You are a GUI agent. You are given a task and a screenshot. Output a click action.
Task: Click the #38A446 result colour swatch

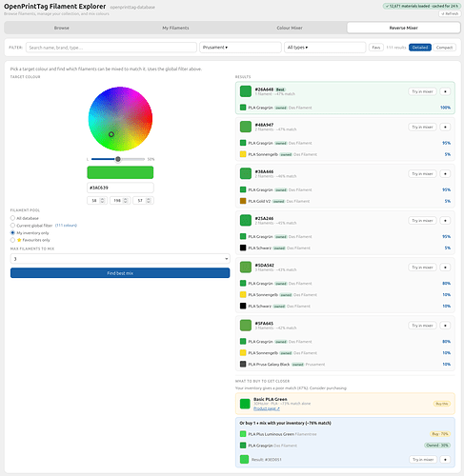246,173
